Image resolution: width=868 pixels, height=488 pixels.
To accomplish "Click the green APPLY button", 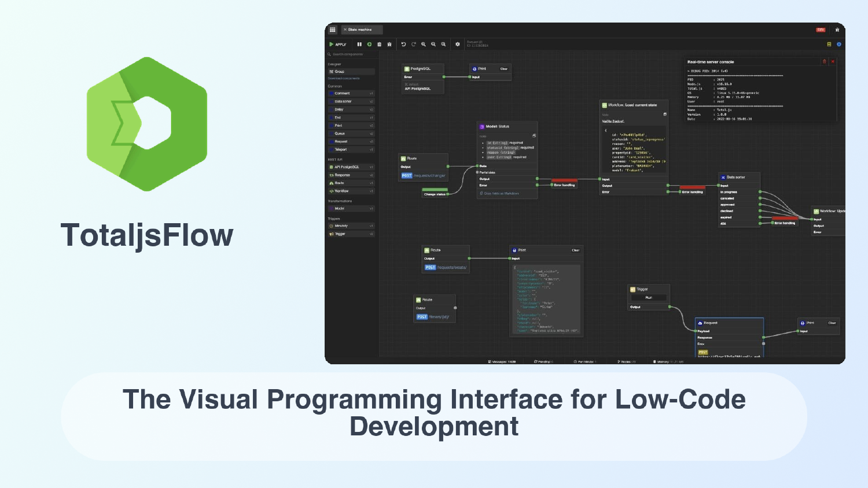I will 338,45.
